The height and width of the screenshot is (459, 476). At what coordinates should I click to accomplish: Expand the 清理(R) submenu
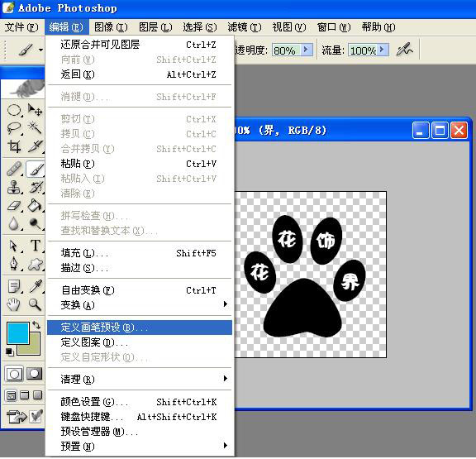(226, 379)
